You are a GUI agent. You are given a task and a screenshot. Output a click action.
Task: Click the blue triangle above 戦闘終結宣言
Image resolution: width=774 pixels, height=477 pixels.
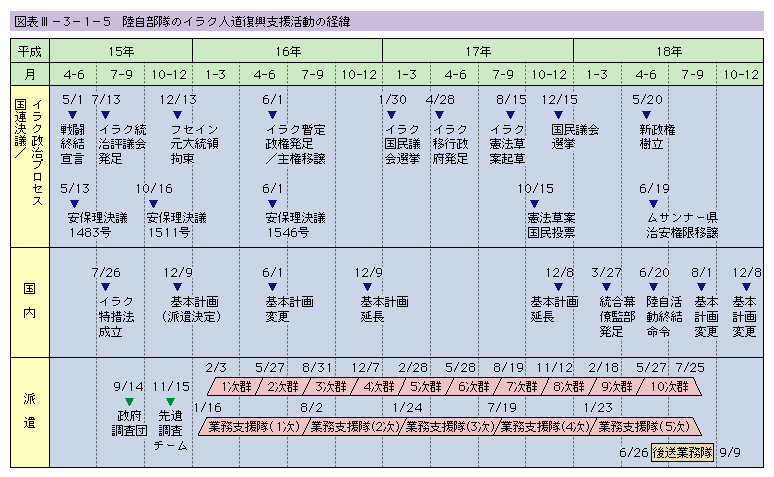click(x=73, y=115)
